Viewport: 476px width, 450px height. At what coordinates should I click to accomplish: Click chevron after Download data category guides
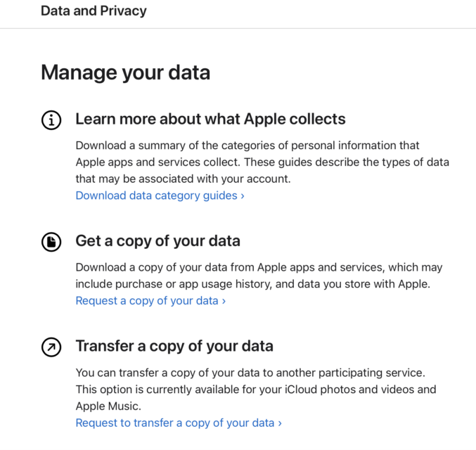tap(243, 196)
